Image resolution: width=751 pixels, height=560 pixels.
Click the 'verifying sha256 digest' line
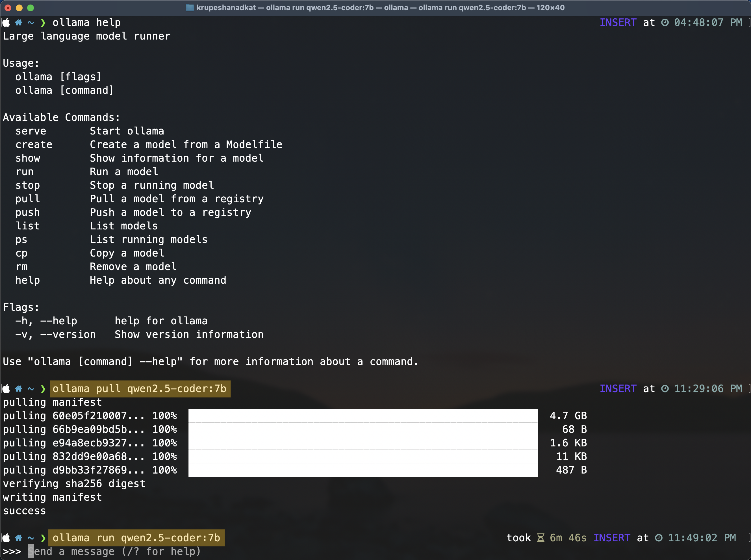click(74, 484)
